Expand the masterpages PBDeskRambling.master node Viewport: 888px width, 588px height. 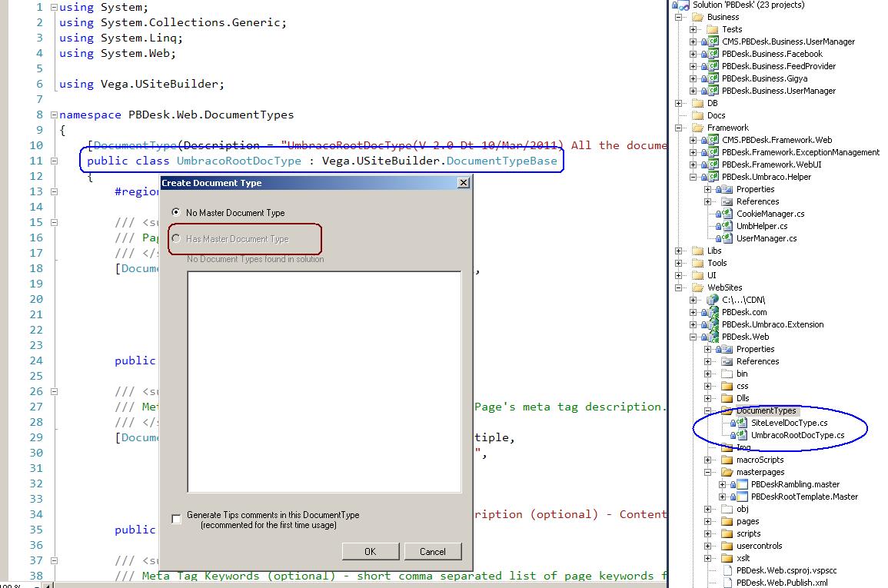point(722,484)
